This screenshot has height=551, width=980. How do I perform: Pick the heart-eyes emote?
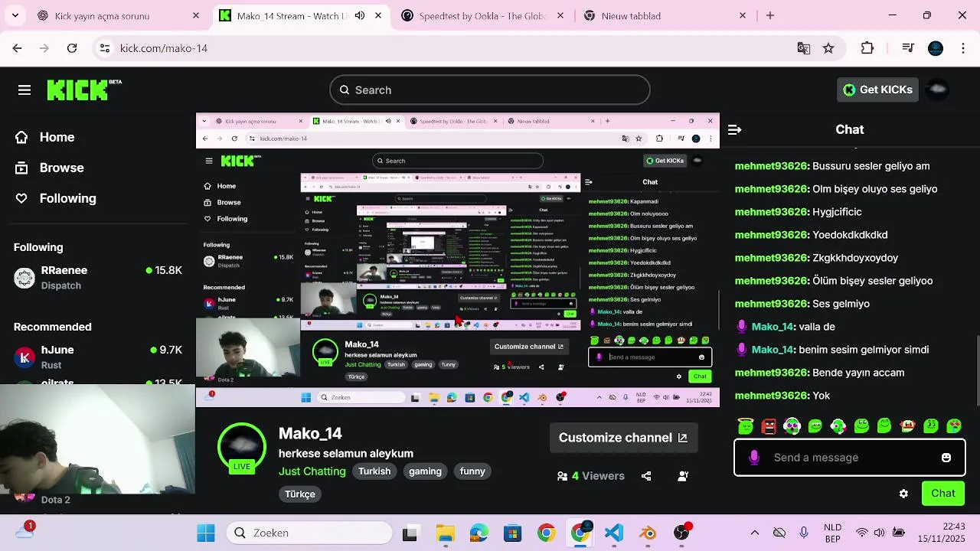click(954, 426)
